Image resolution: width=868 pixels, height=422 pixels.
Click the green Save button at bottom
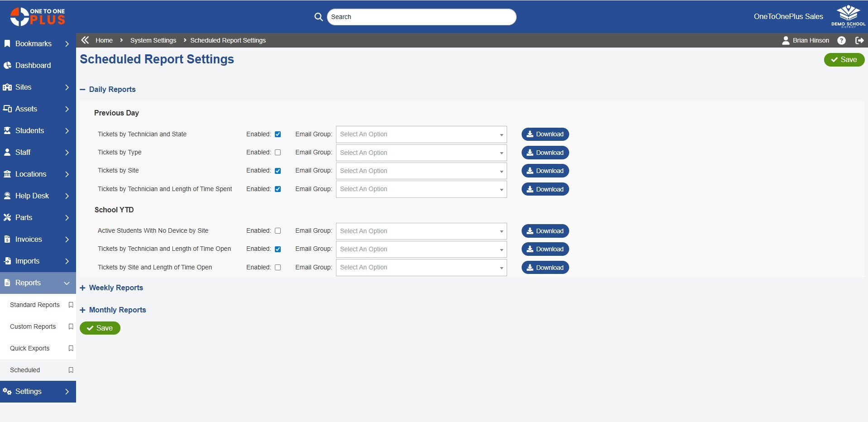click(x=100, y=328)
